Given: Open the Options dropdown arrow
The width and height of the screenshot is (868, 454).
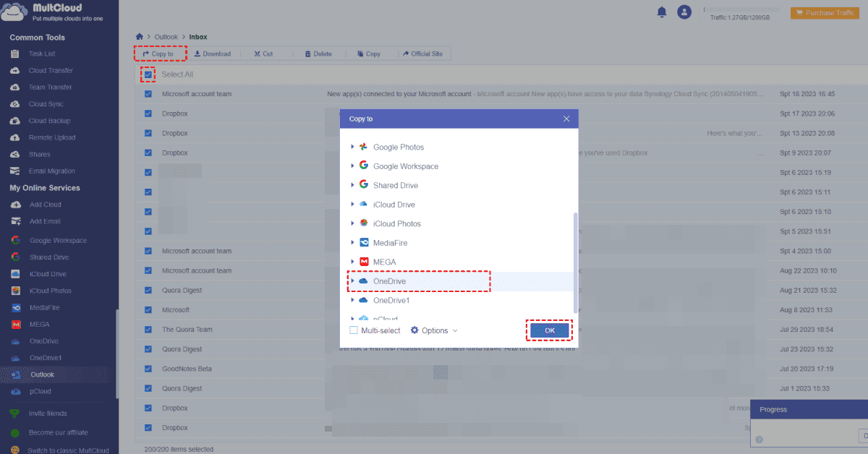Looking at the screenshot, I should pos(455,330).
